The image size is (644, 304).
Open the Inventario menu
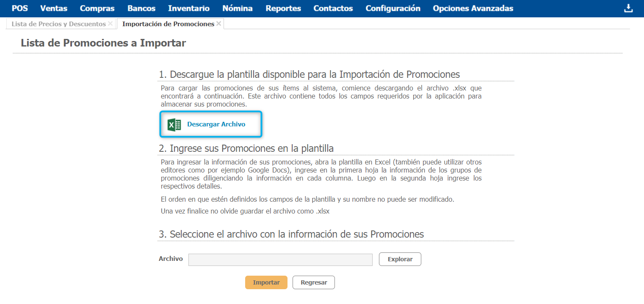(188, 8)
